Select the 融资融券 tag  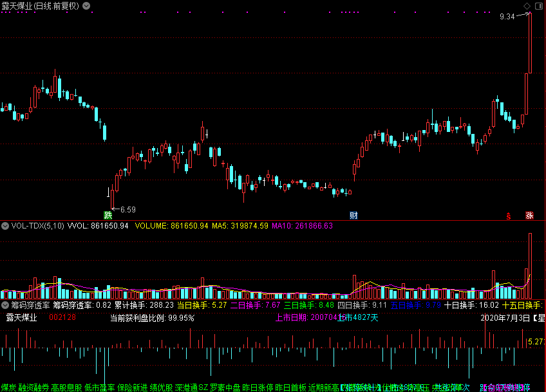pos(33,387)
